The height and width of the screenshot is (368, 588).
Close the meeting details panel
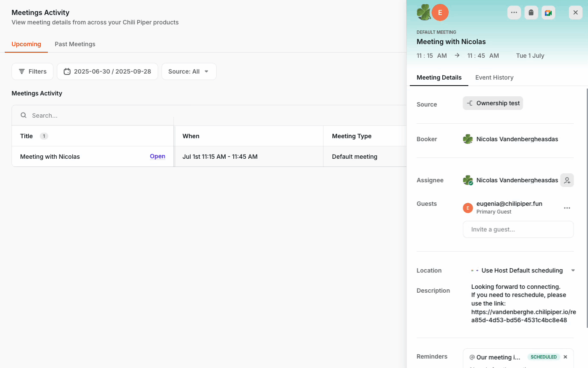(576, 12)
